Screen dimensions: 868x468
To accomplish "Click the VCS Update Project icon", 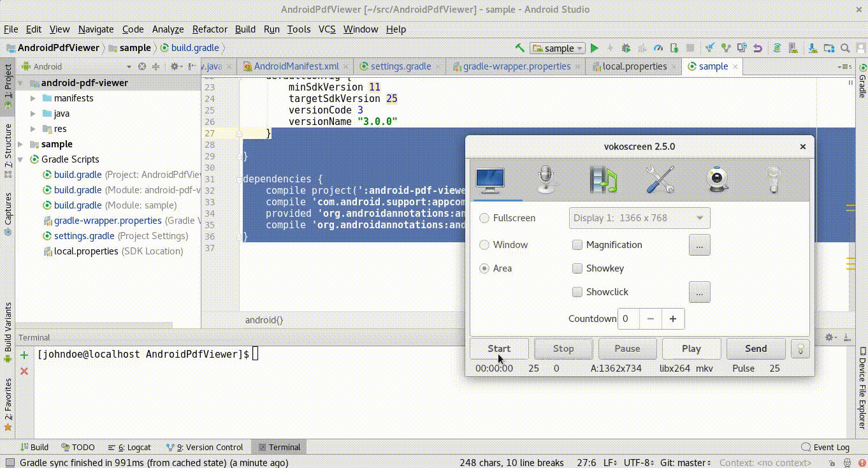I will 710,48.
